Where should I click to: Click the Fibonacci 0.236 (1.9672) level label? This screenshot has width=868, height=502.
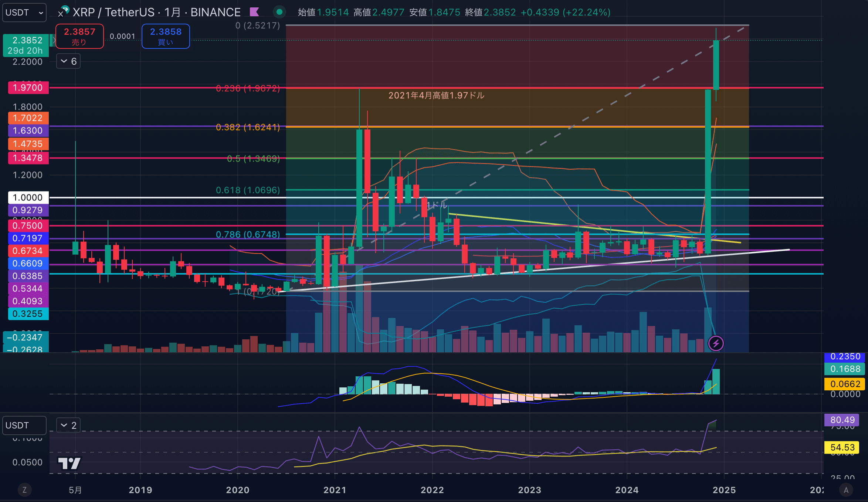tap(248, 88)
